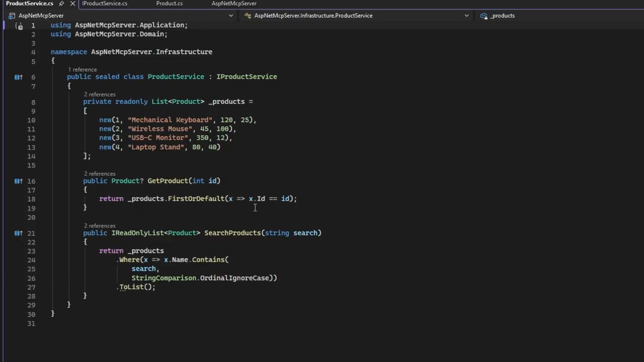Click AspNetMcpServer.Domain on the using line 2
644x362 pixels.
(x=119, y=34)
